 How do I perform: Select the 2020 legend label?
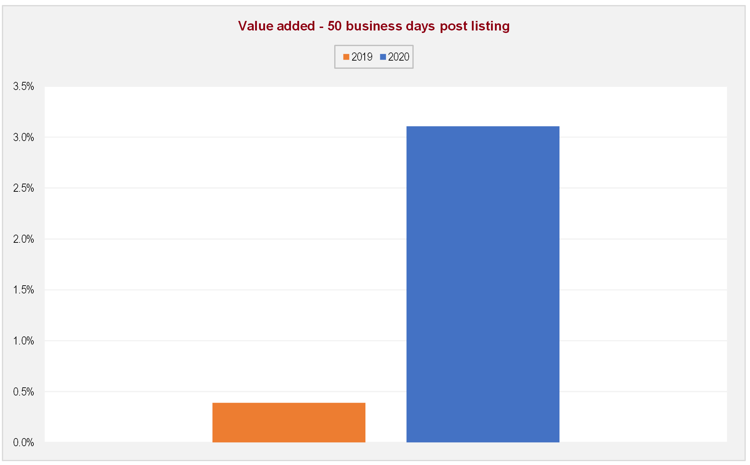coord(399,57)
